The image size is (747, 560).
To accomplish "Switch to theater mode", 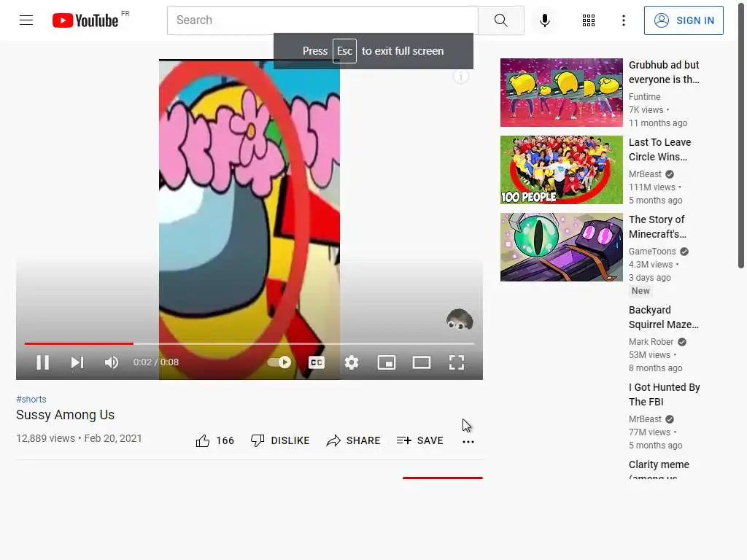I will coord(422,362).
